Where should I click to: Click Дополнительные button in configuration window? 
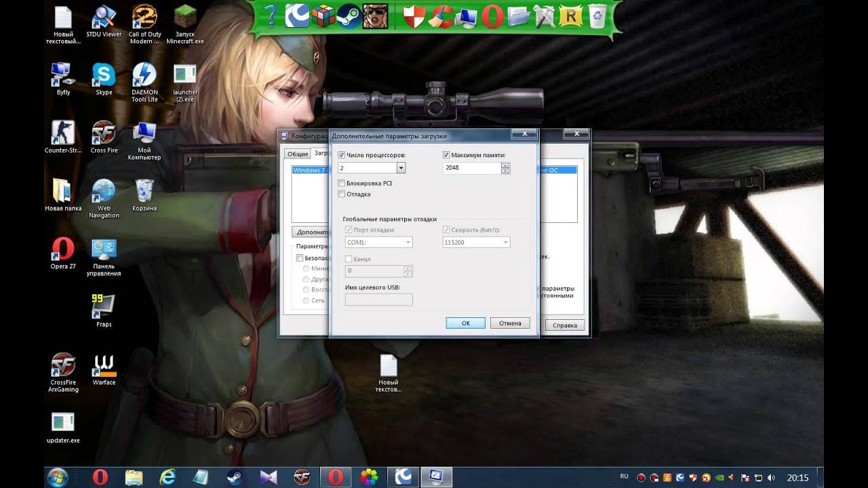pos(311,232)
